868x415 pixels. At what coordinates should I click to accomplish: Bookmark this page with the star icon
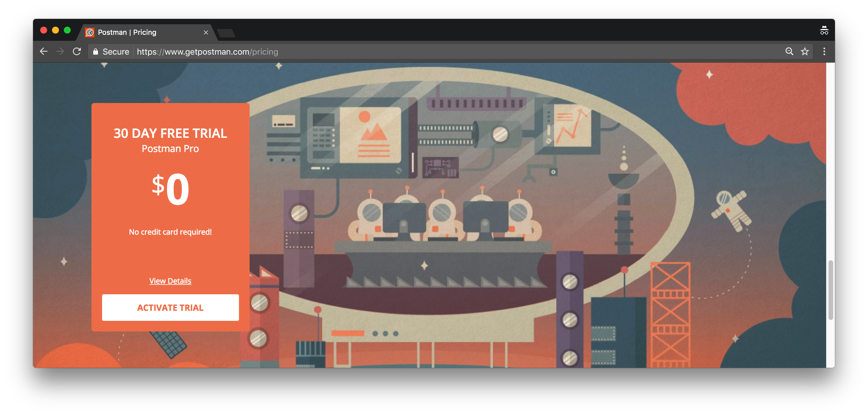point(805,52)
